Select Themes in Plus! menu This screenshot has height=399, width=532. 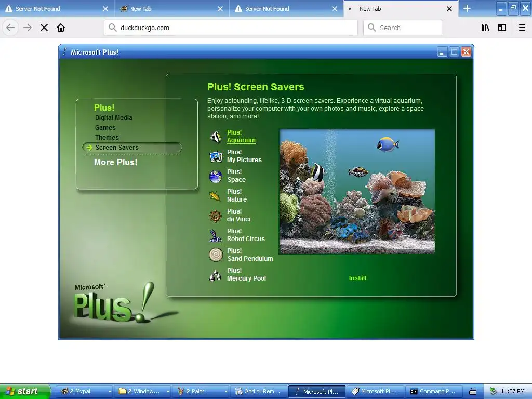107,137
